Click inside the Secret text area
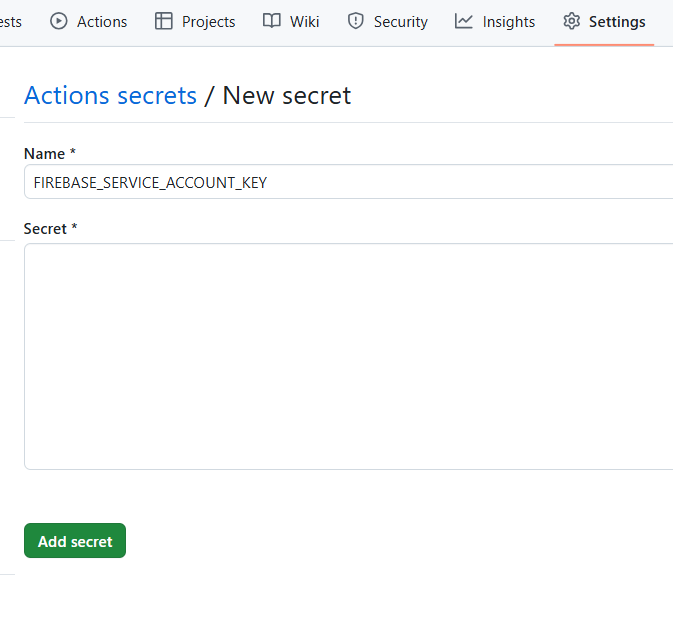This screenshot has height=619, width=673. [x=348, y=357]
